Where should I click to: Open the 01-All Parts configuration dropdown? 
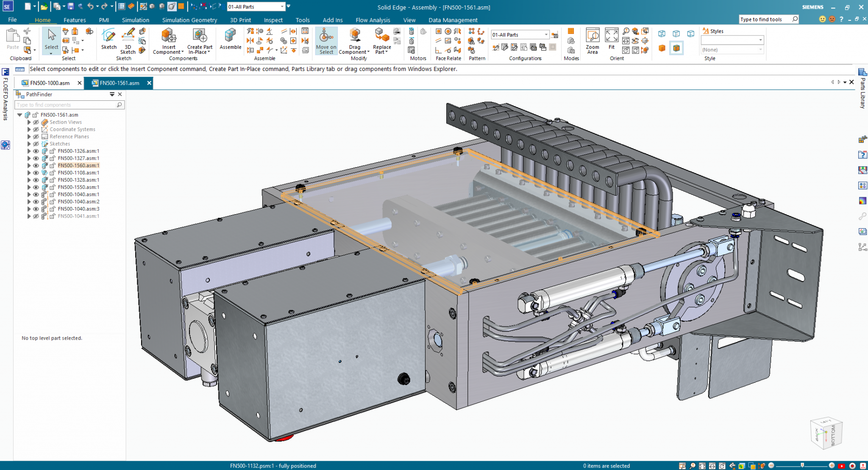coord(545,34)
